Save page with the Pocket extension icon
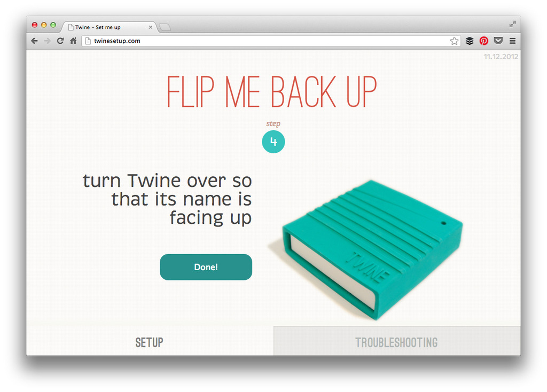This screenshot has height=392, width=547. (498, 41)
